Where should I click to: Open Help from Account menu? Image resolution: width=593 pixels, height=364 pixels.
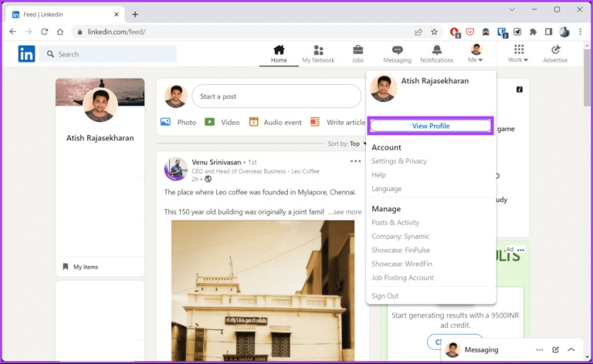coord(378,175)
